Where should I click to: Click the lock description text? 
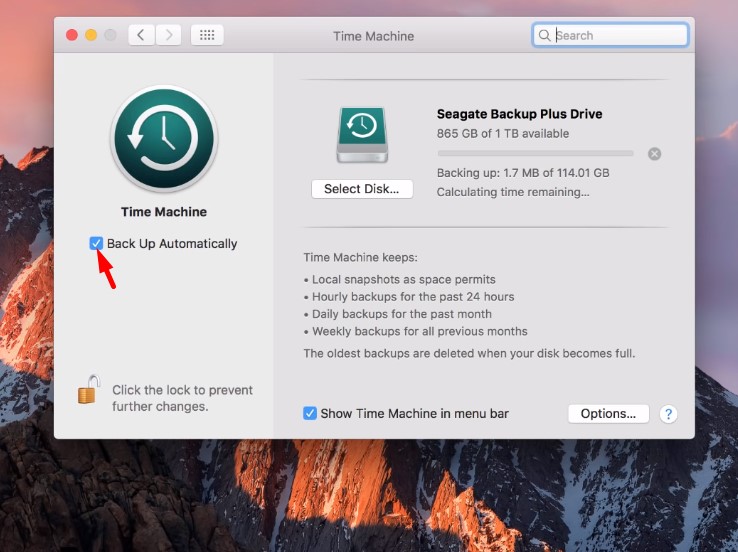pos(182,398)
